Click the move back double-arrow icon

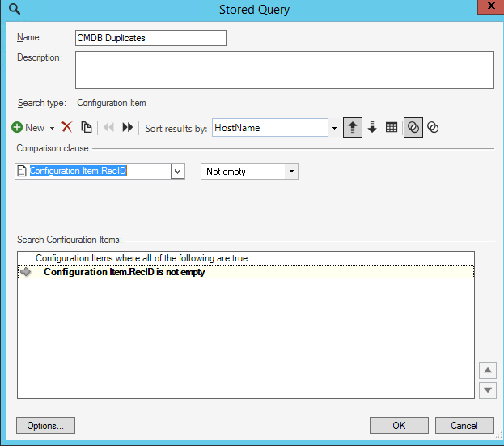[x=109, y=128]
